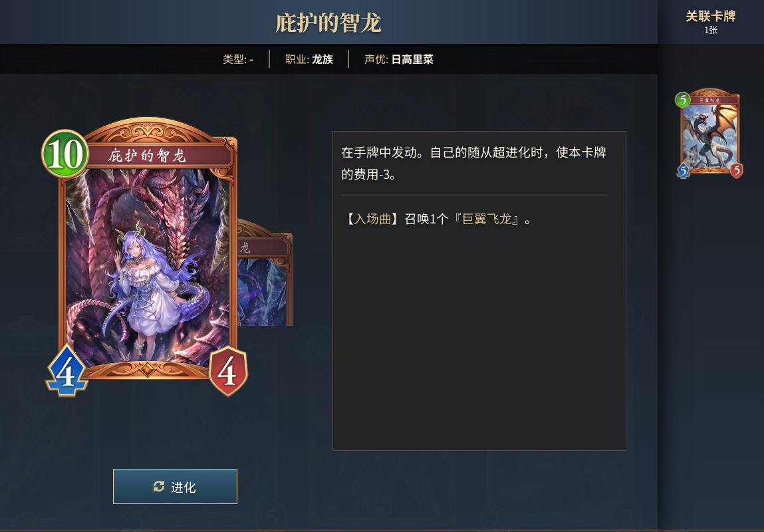Click the red defense 4 shield icon

(227, 371)
